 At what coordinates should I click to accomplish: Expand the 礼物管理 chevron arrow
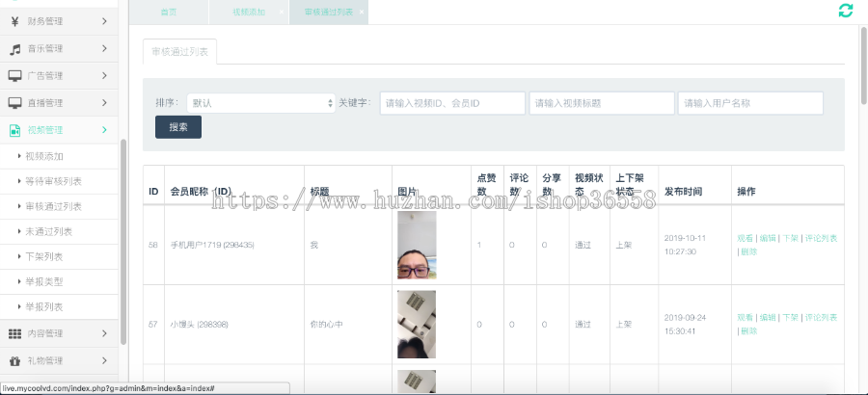pos(104,360)
